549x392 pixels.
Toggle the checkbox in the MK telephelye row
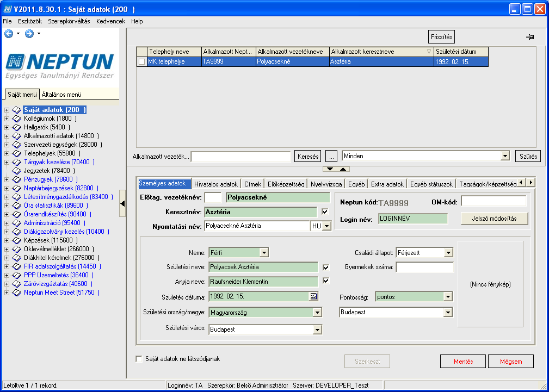[142, 62]
